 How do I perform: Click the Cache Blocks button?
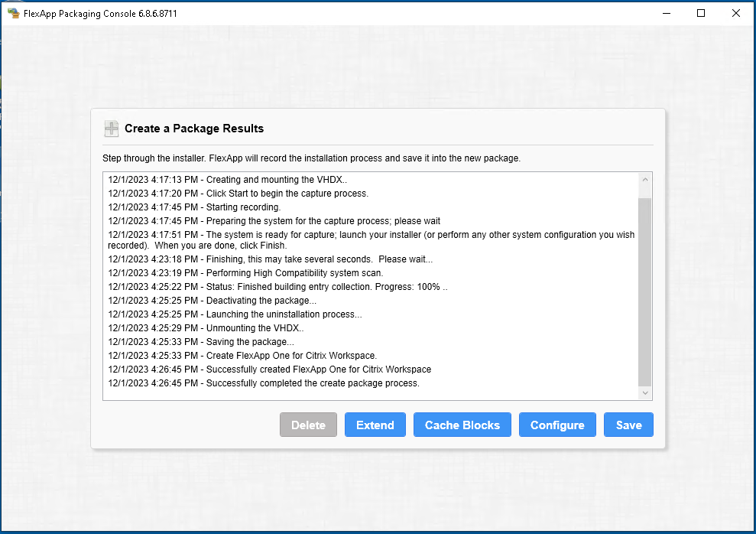point(462,425)
